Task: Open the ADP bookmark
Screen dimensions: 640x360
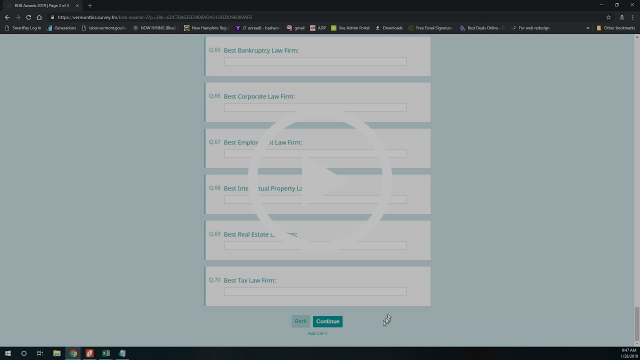Action: tap(318, 28)
